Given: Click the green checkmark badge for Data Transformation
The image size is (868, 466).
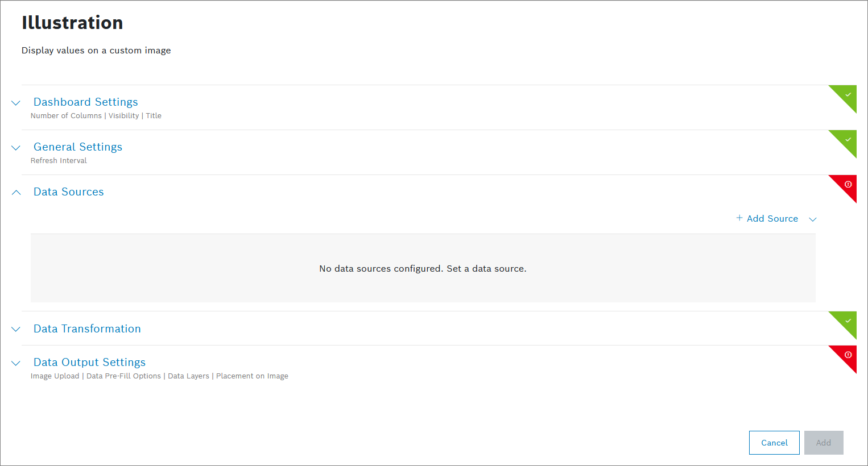Looking at the screenshot, I should (x=848, y=321).
